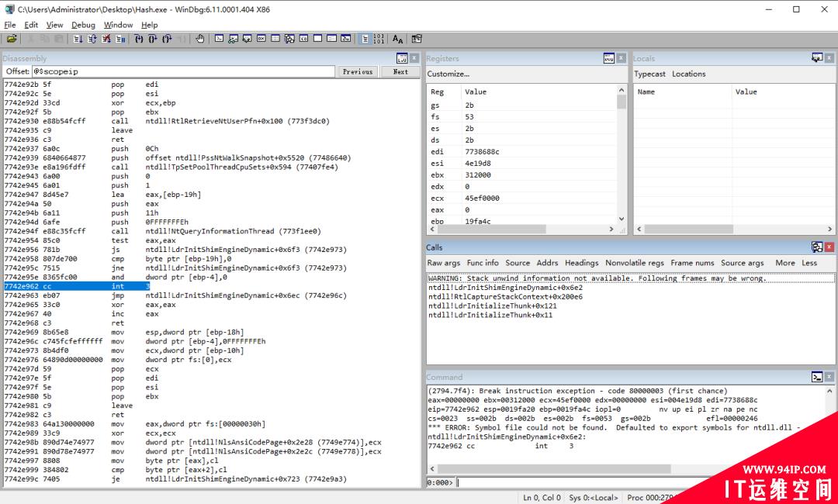Open the Window menu
Screen dimensions: 838x504
tap(118, 25)
